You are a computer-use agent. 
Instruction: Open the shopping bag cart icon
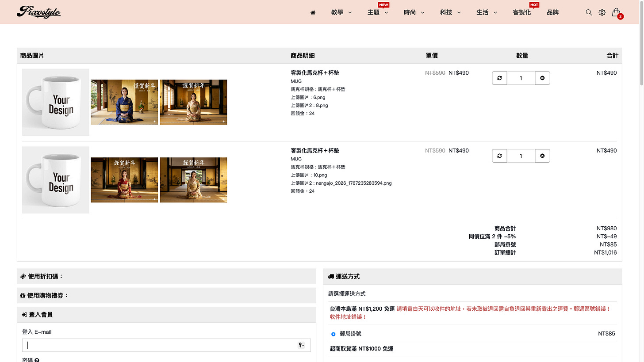pyautogui.click(x=617, y=13)
